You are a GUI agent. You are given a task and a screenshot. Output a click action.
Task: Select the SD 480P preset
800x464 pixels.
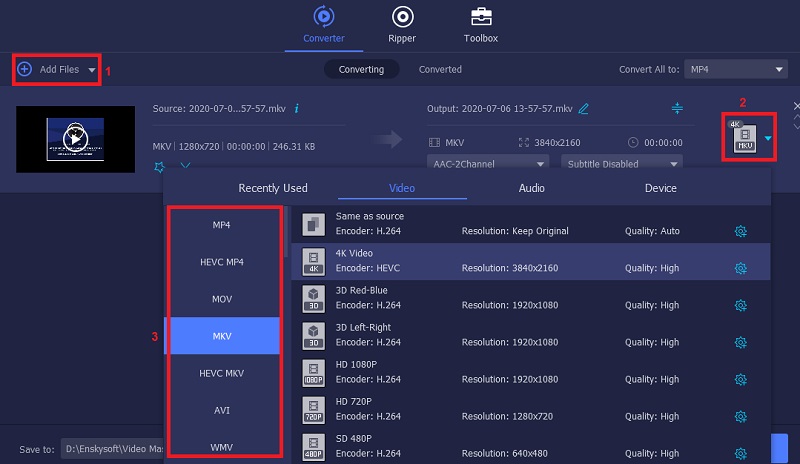click(x=531, y=446)
